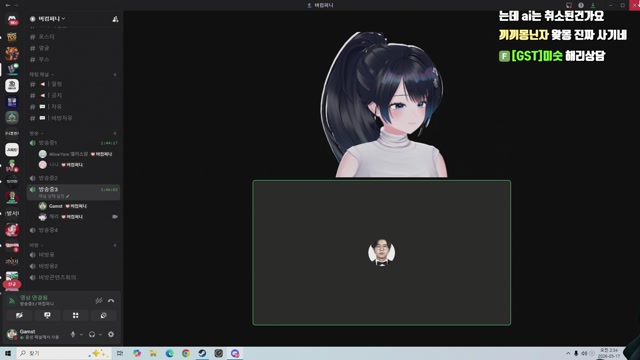Click the anime avatar stream above tile
640x360 pixels.
pos(384,104)
